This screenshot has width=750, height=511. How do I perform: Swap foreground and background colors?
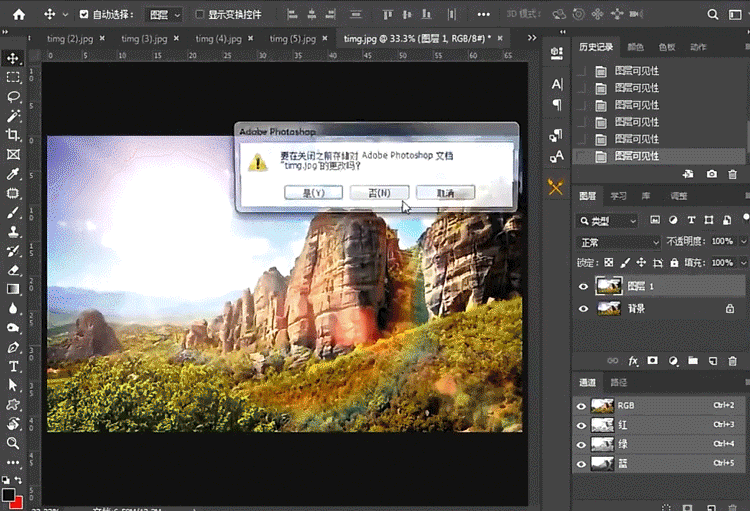pos(18,479)
